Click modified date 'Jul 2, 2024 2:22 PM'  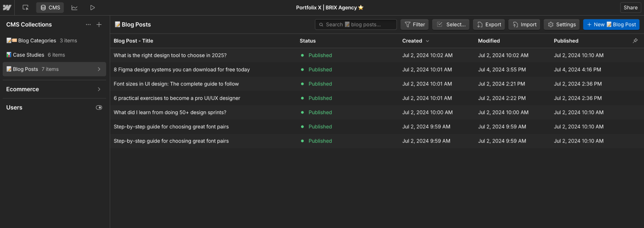tap(502, 98)
